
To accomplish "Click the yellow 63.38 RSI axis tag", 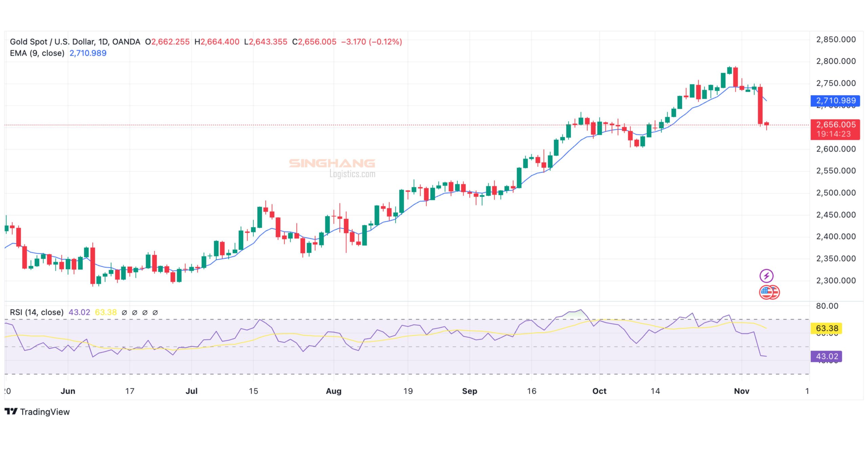I will [827, 328].
